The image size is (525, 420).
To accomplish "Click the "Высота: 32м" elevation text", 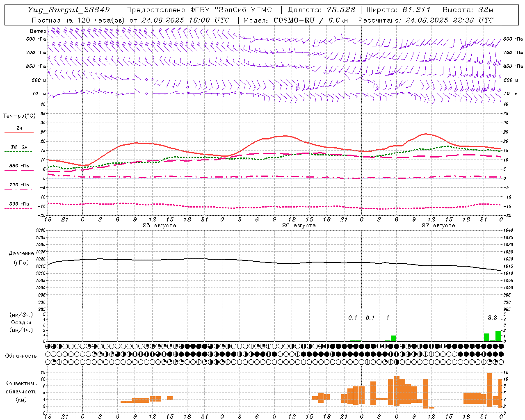I will pyautogui.click(x=467, y=10).
